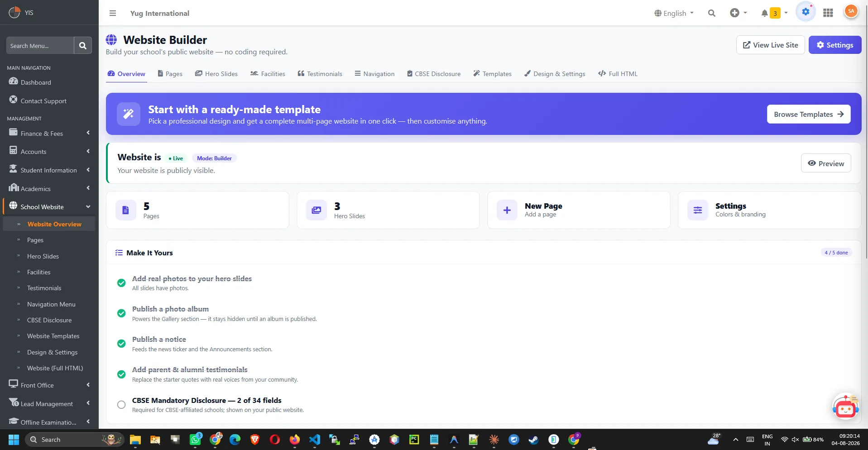Click the Browse Templates button
This screenshot has width=868, height=450.
809,114
